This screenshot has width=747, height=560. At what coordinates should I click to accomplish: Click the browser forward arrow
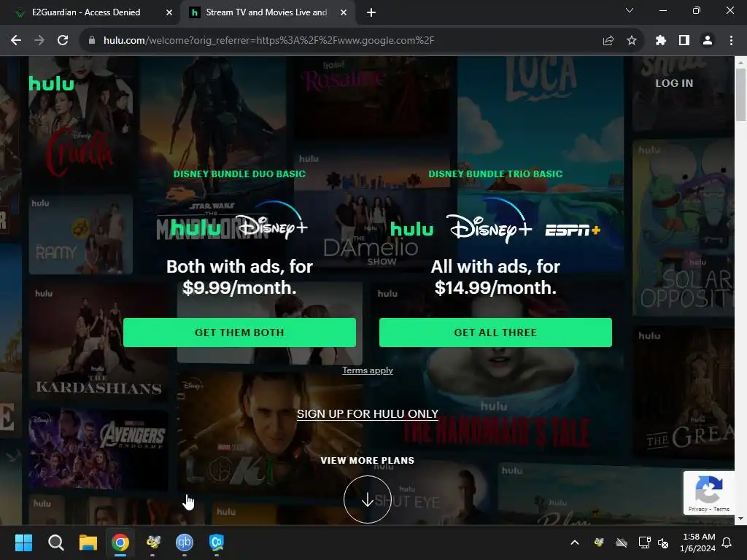pyautogui.click(x=39, y=41)
